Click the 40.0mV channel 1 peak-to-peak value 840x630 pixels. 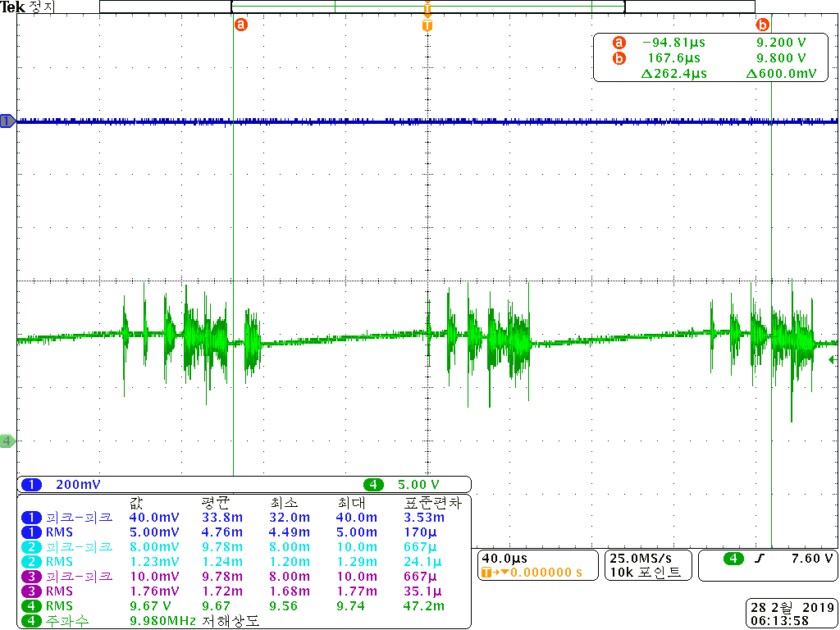154,518
